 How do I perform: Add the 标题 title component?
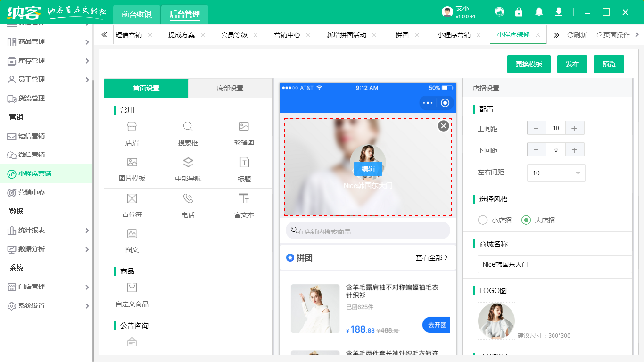(244, 170)
